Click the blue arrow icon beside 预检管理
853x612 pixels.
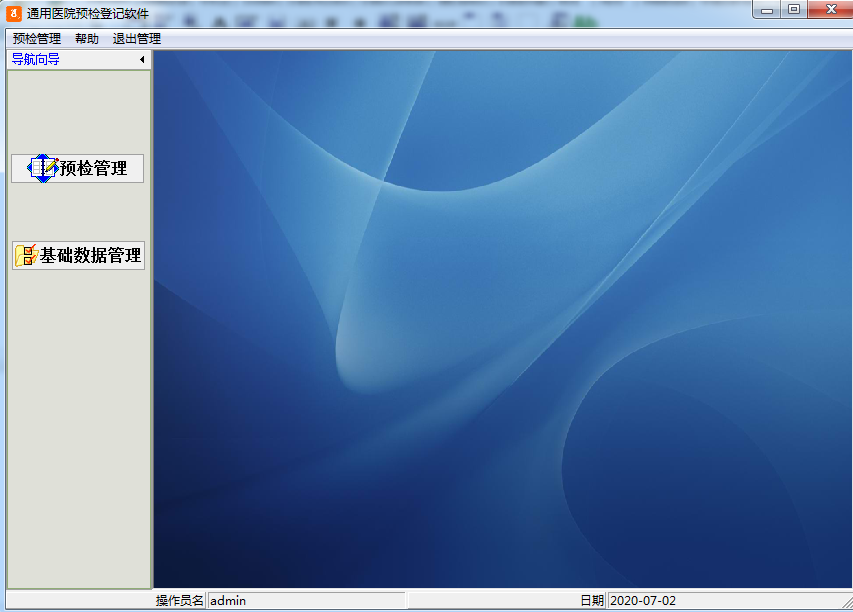(x=42, y=168)
